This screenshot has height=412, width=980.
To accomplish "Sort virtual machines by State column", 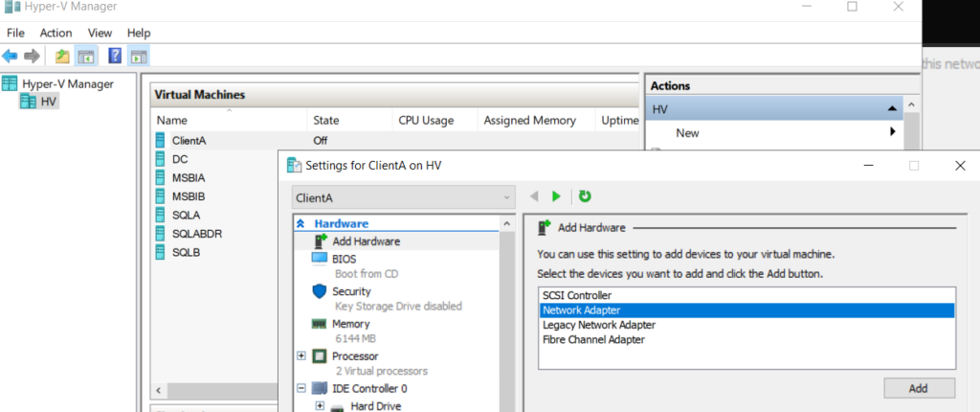I will 350,120.
